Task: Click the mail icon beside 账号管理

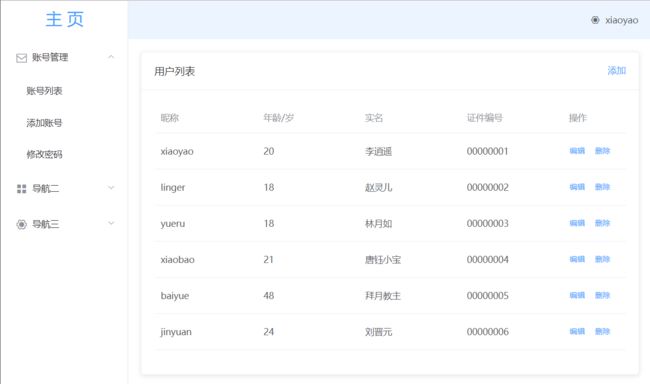Action: tap(21, 58)
